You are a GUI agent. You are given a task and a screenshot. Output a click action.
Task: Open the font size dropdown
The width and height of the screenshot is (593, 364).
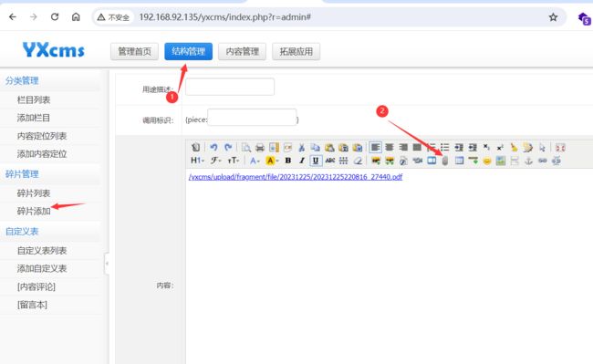[x=234, y=161]
